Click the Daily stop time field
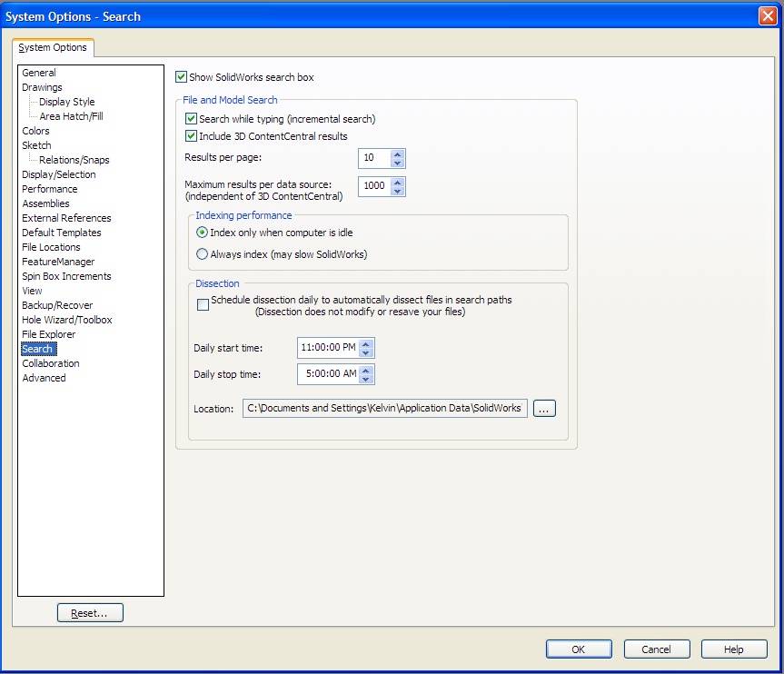 (x=329, y=374)
